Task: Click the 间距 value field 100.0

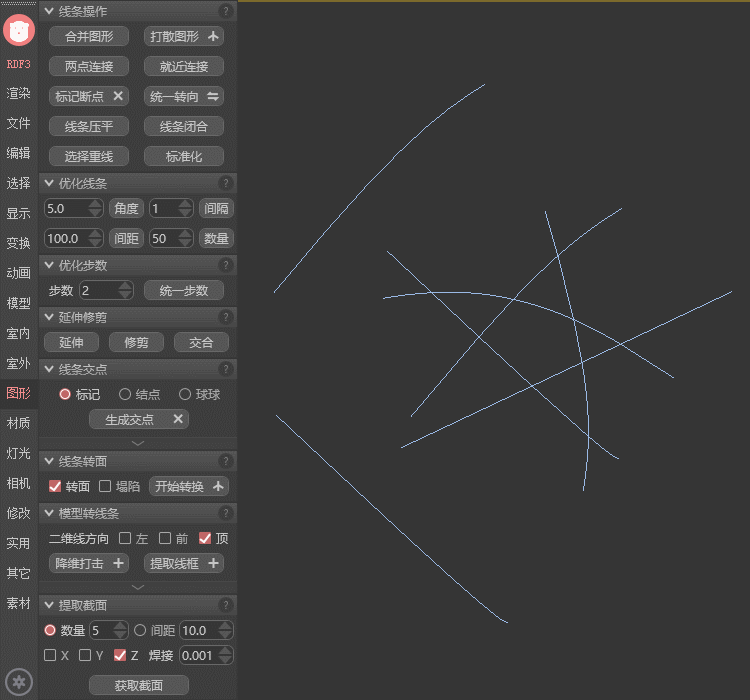Action: (x=73, y=238)
